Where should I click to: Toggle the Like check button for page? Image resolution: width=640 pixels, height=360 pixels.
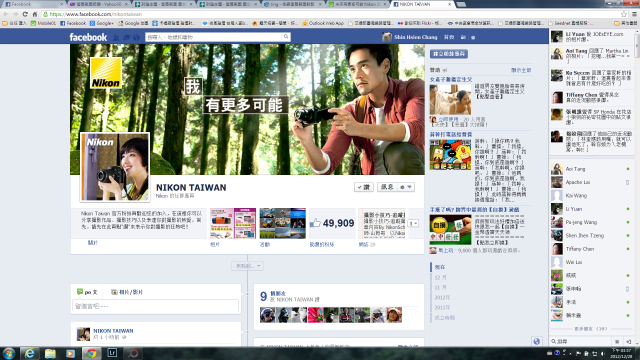(363, 187)
